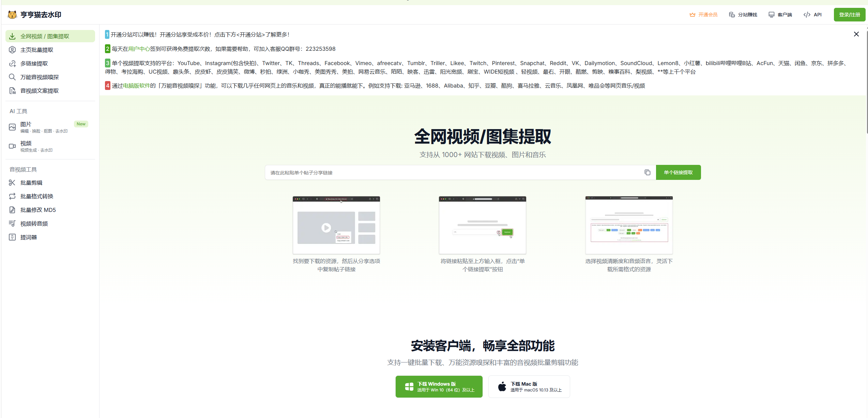
Task: Click the convert arrows icon for 批量格式转换
Action: pyautogui.click(x=12, y=196)
